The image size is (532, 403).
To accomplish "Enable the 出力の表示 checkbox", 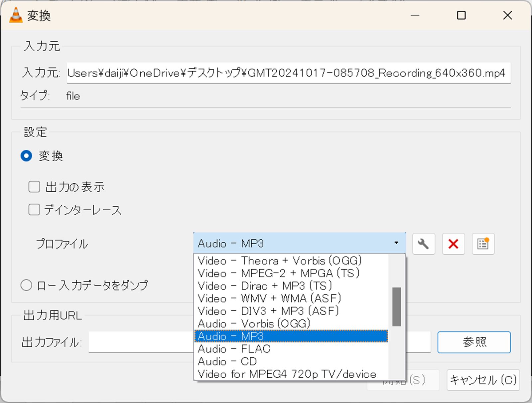I will (34, 187).
